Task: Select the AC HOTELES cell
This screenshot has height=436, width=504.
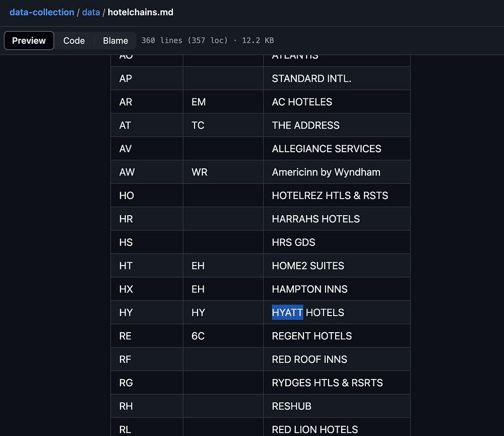Action: [x=337, y=102]
